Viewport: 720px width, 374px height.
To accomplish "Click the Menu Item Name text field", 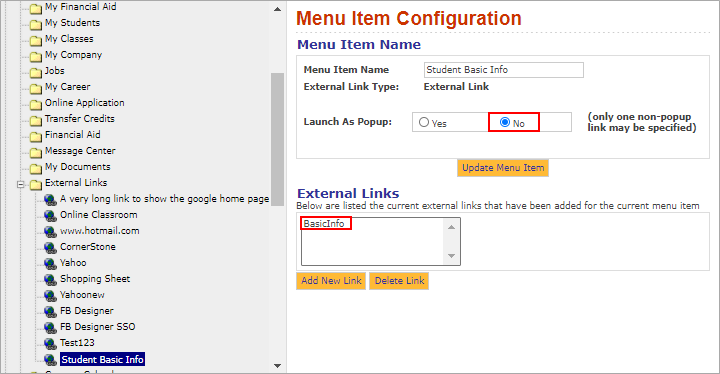I will pos(504,70).
